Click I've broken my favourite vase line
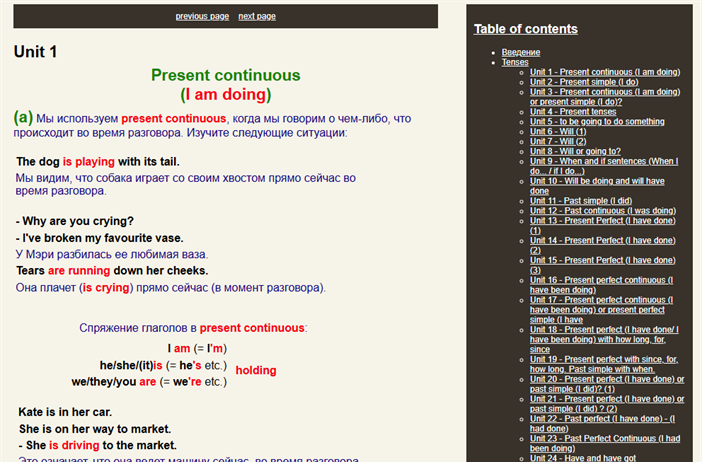The image size is (702, 462). point(99,238)
